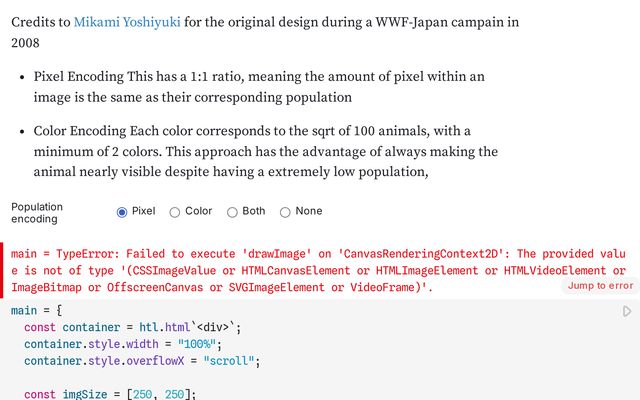This screenshot has width=640, height=400.
Task: Click the 'main = {' code line
Action: [x=38, y=311]
